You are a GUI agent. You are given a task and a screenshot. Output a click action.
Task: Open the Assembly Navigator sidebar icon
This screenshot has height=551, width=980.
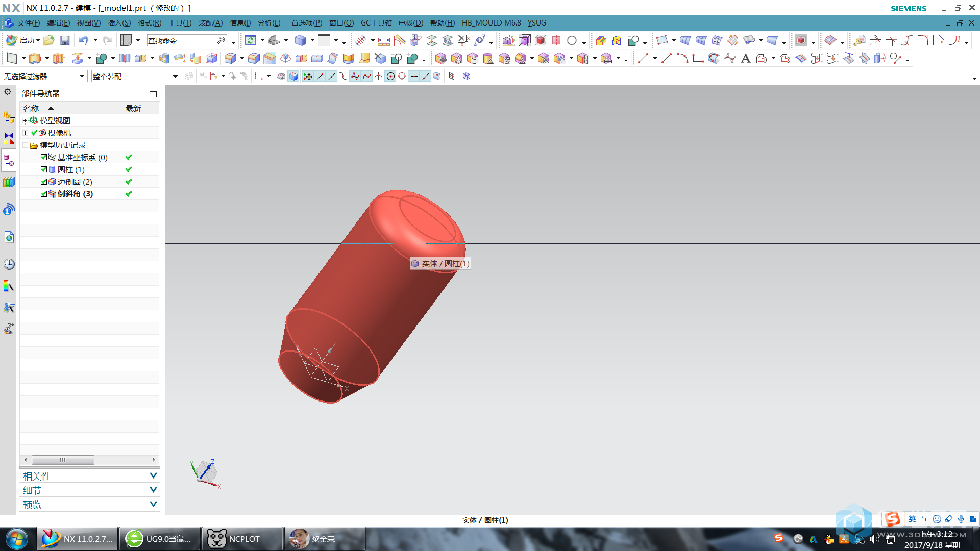click(9, 117)
